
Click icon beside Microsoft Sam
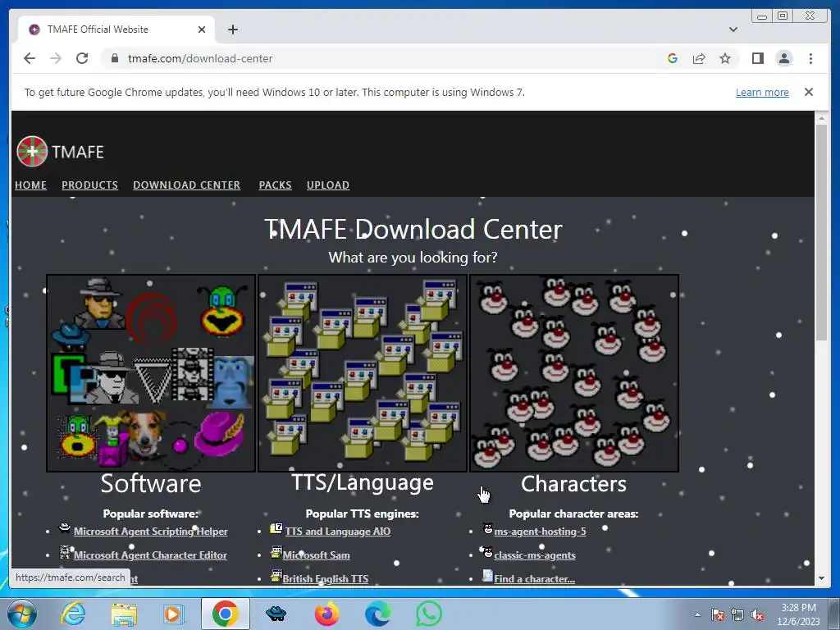(276, 552)
